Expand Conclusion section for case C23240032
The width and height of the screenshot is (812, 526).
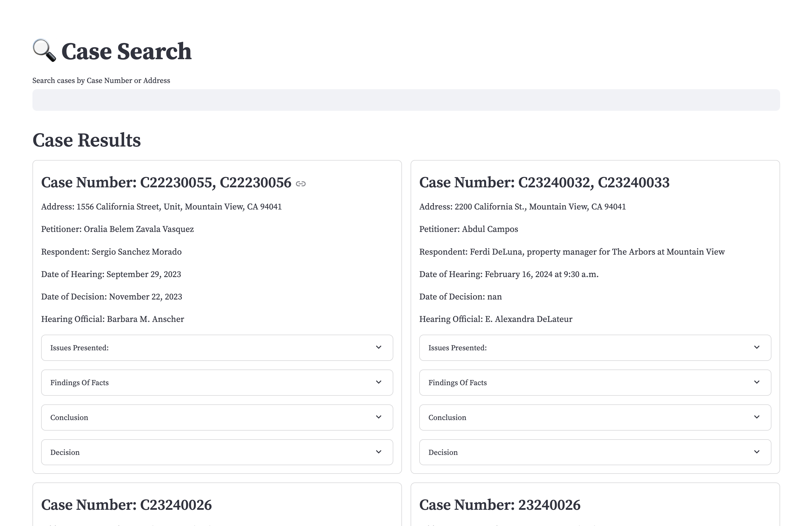(595, 417)
